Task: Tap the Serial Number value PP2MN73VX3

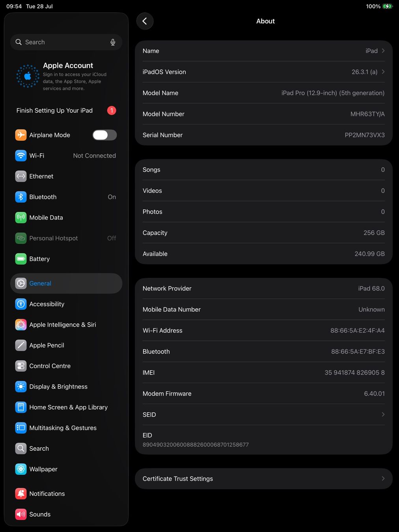Action: [365, 135]
